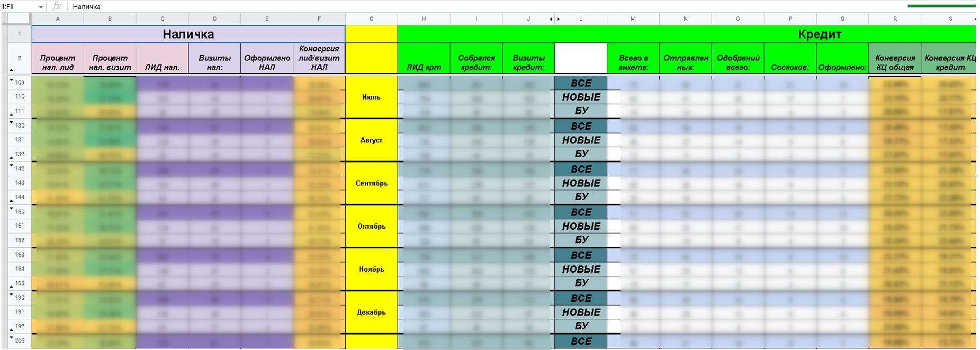Click the Соскоков: header cell

790,58
